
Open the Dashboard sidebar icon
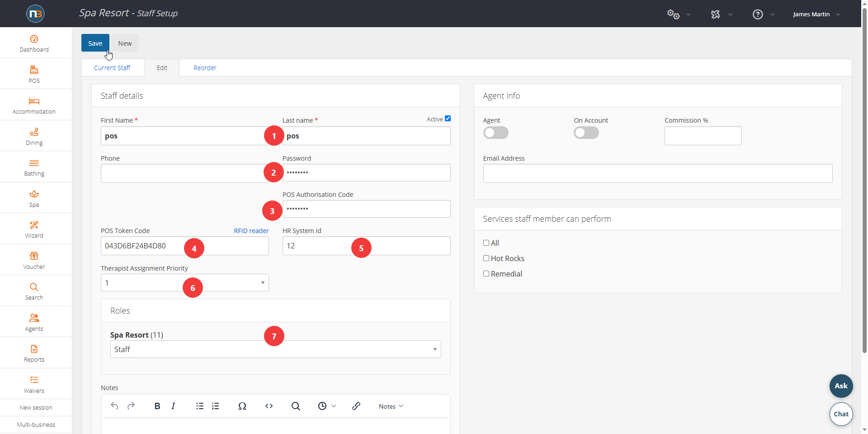pos(34,39)
